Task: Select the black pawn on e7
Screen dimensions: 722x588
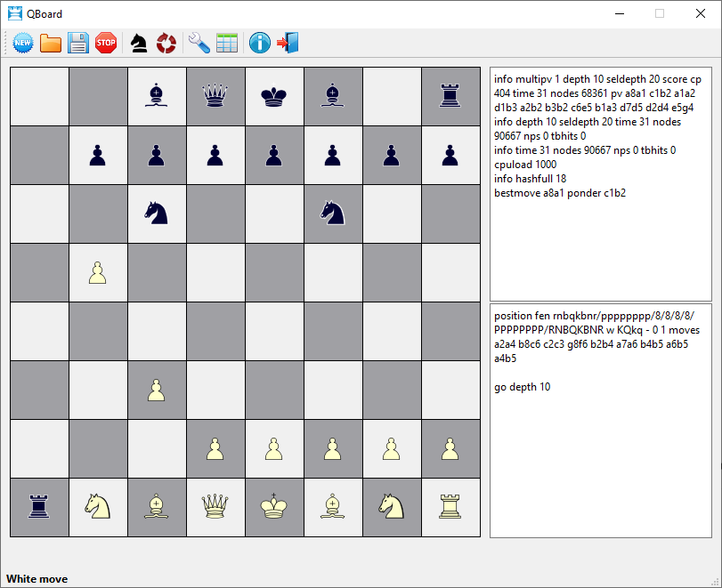Action: (274, 155)
